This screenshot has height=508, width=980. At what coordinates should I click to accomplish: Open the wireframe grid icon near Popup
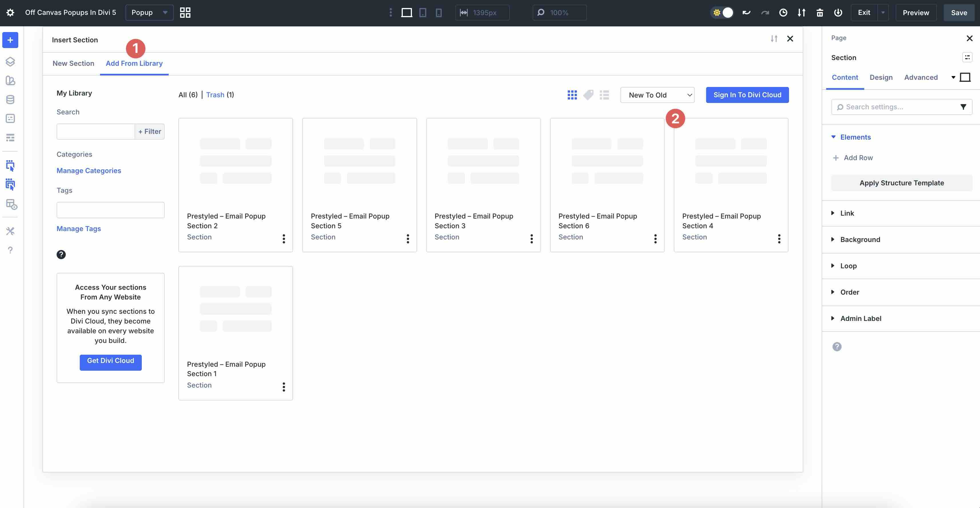(x=185, y=13)
